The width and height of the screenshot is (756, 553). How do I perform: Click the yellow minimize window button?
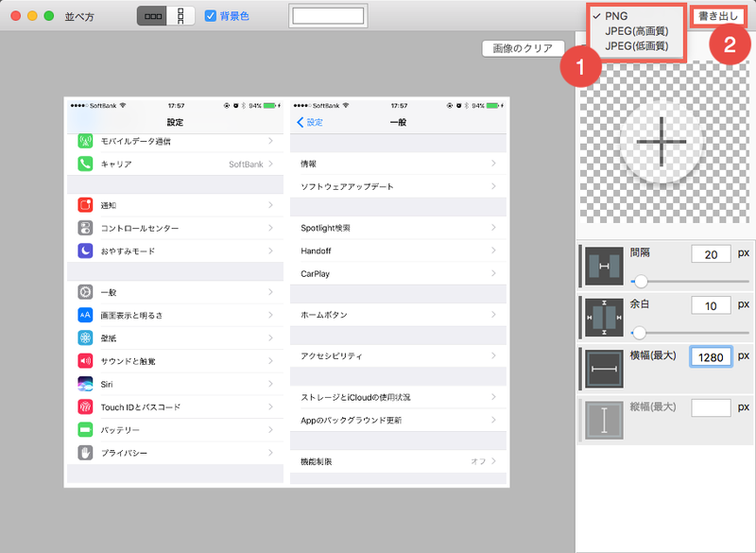[32, 16]
